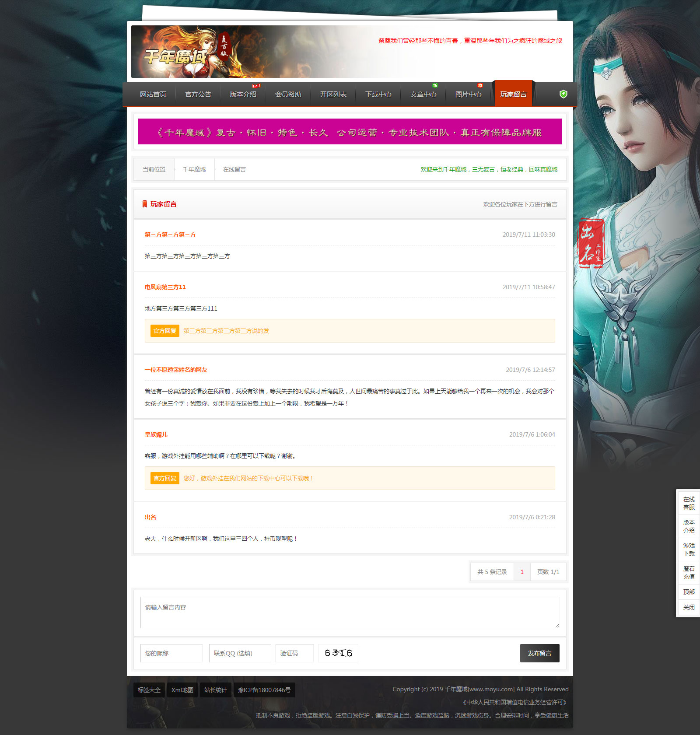Image resolution: width=700 pixels, height=735 pixels.
Task: Click 共 5 条记录 pagination label
Action: click(x=492, y=572)
